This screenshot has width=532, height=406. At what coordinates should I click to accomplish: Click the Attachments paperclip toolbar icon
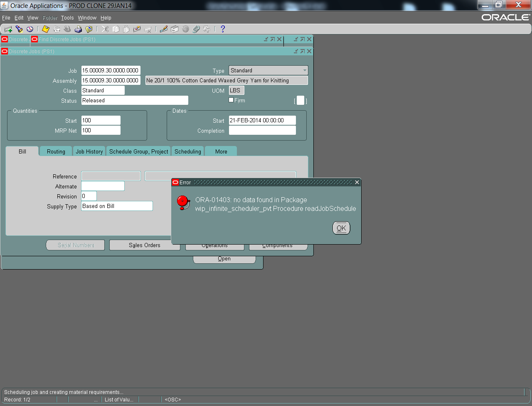(196, 29)
